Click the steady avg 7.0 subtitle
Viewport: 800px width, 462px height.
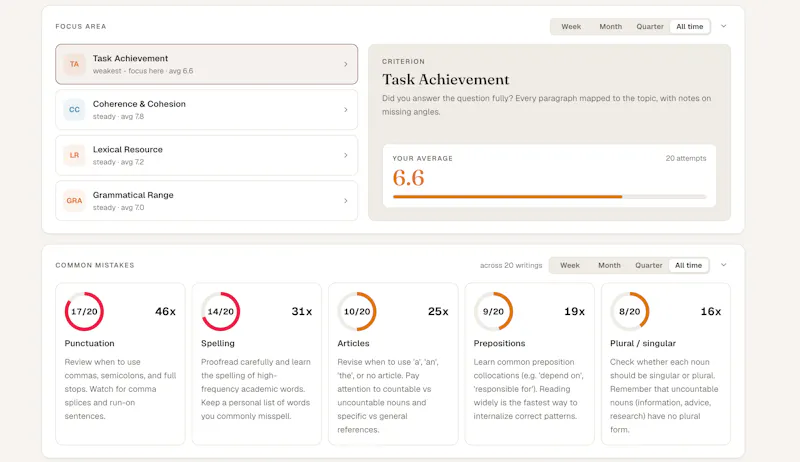click(118, 207)
